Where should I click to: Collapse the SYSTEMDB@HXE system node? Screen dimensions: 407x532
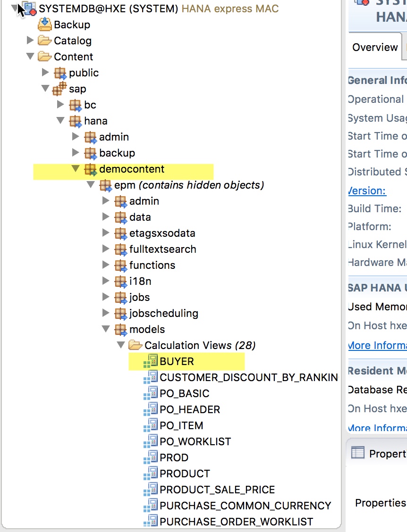point(14,8)
